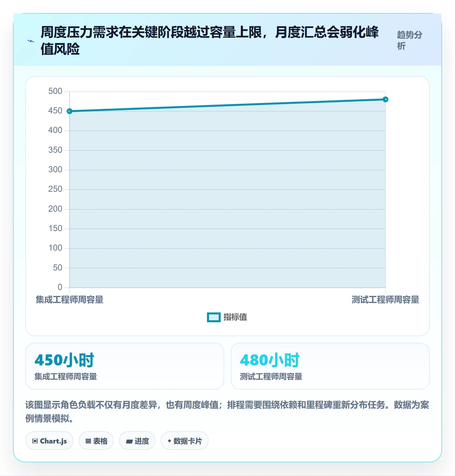Click the 0 y-axis tick label
The width and height of the screenshot is (455, 476).
coord(60,287)
